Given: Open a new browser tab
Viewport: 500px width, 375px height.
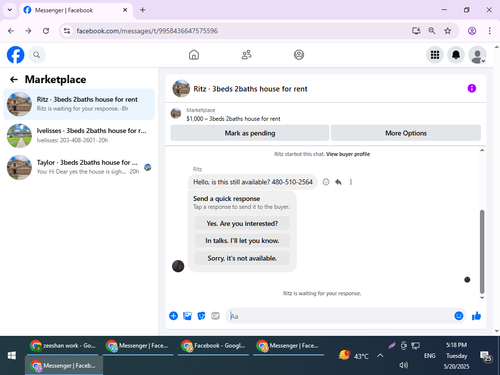Looking at the screenshot, I should tap(143, 10).
